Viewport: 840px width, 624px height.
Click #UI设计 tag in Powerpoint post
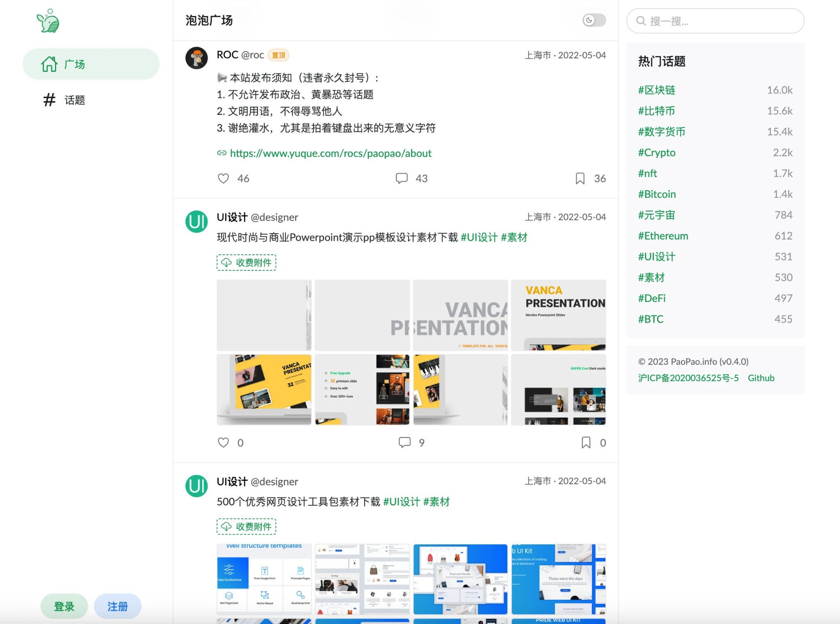tap(479, 237)
